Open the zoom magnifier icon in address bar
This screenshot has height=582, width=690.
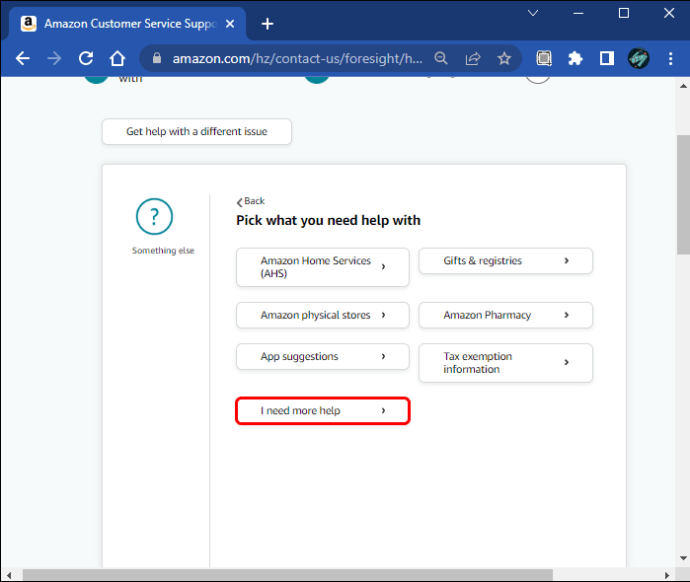tap(441, 58)
